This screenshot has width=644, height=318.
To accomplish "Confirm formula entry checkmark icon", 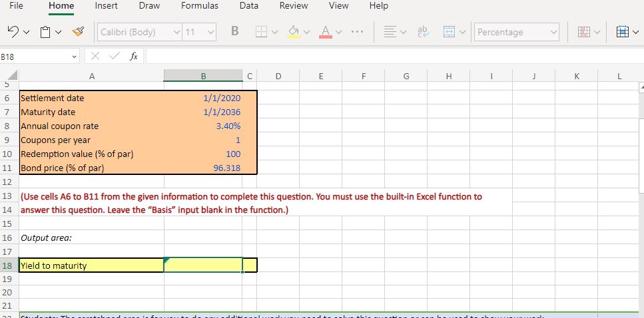I will coord(114,57).
